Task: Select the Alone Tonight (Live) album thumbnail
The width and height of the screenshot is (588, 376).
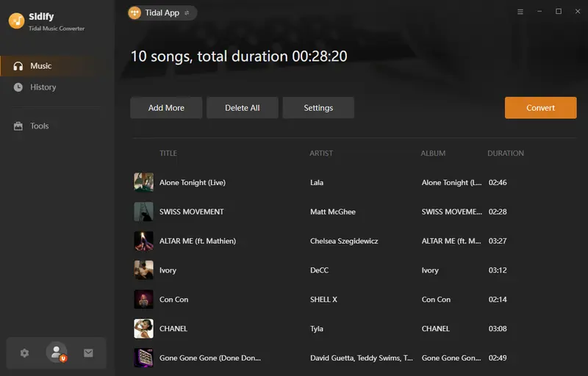Action: (143, 182)
